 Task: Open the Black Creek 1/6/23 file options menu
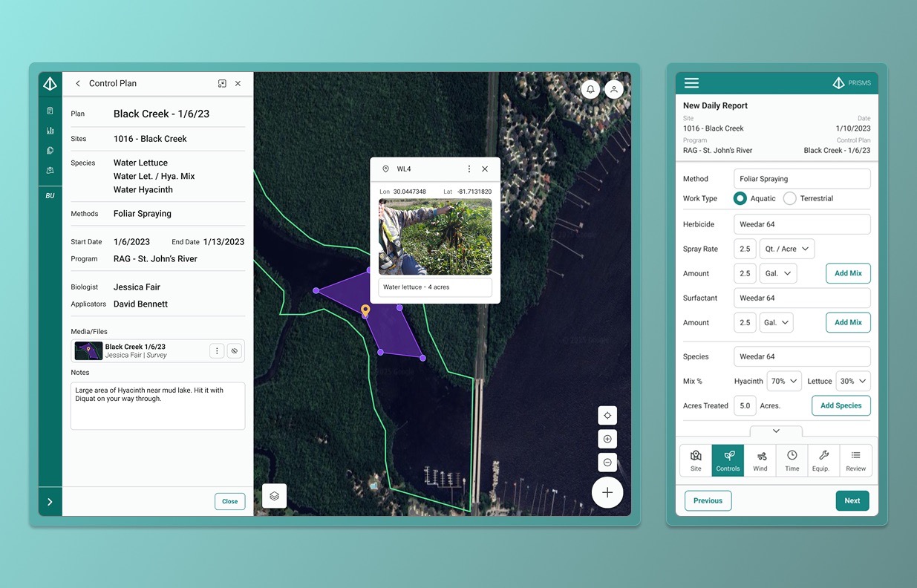click(217, 351)
